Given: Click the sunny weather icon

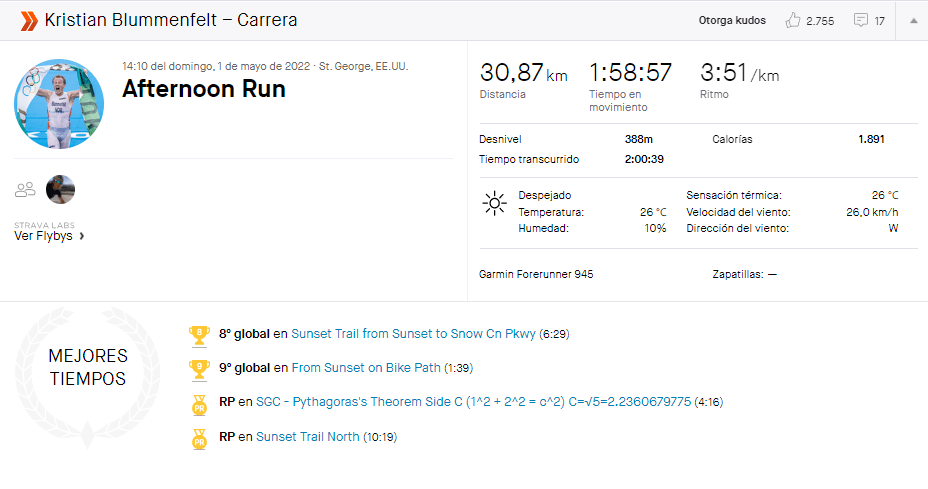Looking at the screenshot, I should coord(494,203).
